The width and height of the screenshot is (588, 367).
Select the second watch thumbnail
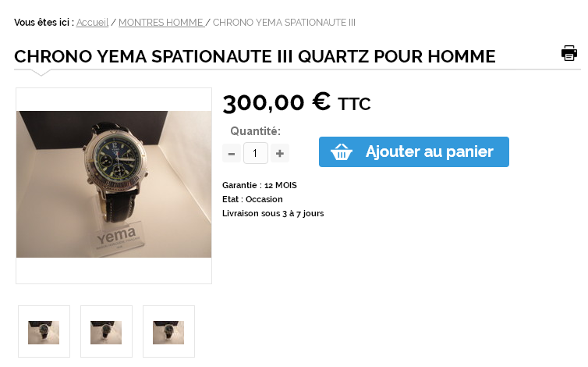(106, 332)
